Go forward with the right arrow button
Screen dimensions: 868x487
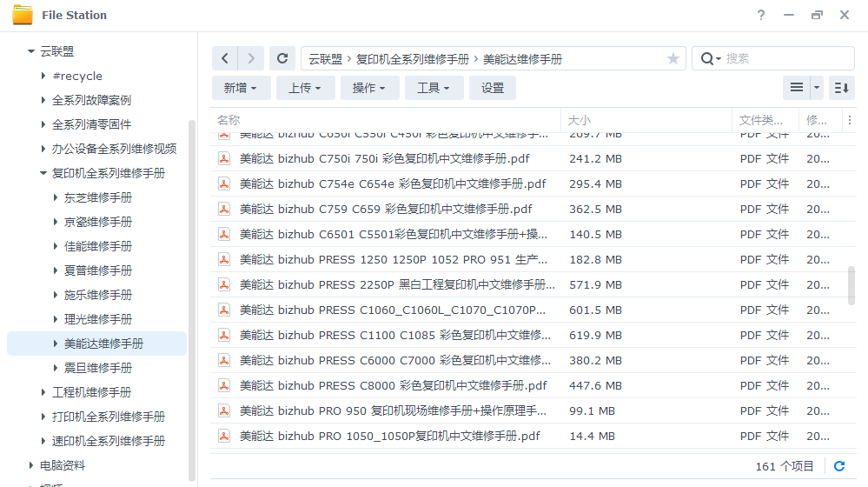click(x=251, y=58)
